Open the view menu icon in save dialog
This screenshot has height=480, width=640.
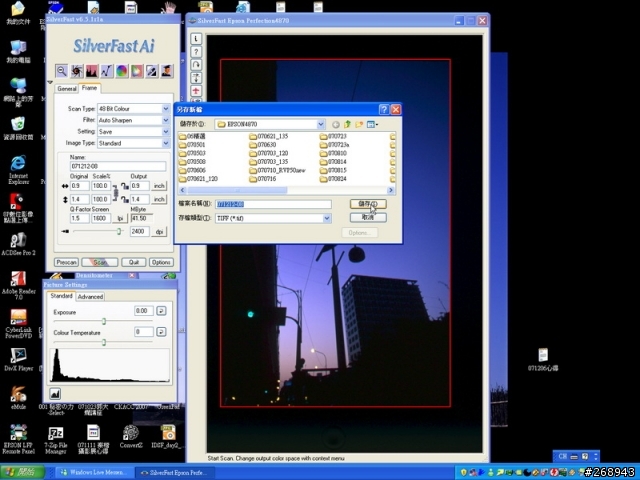tap(372, 124)
